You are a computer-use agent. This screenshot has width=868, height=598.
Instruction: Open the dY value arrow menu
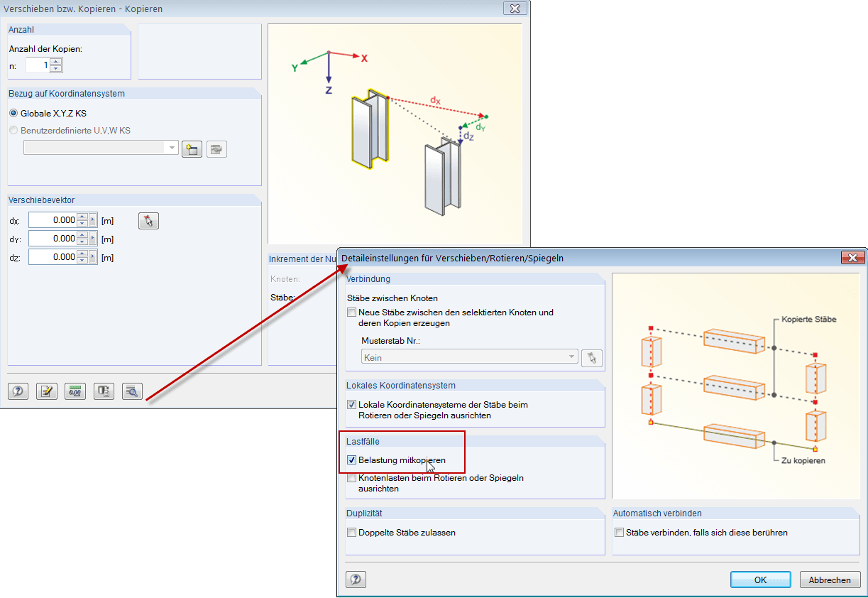click(93, 239)
